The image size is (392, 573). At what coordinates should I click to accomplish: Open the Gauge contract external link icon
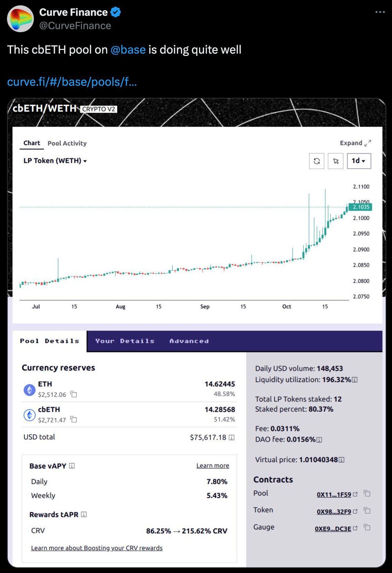click(355, 528)
